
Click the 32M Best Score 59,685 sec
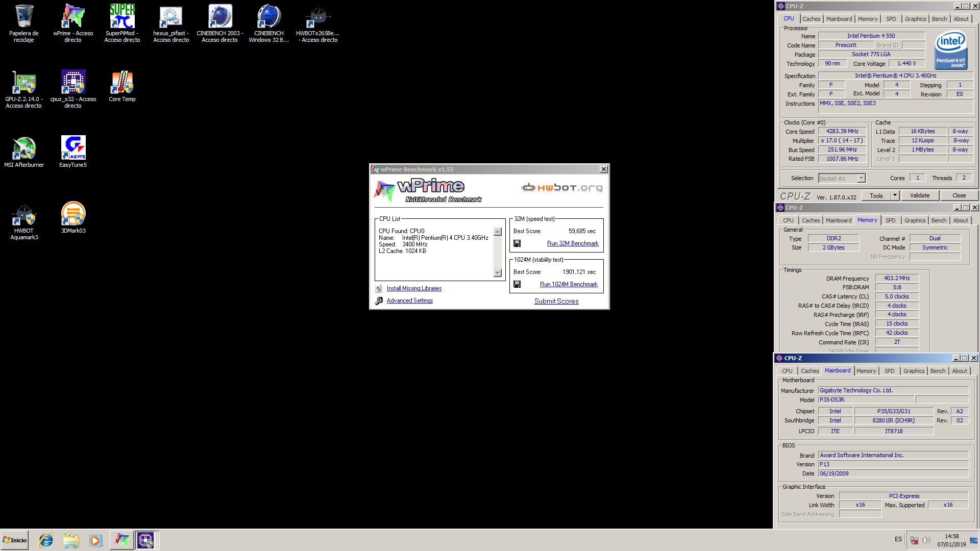click(582, 231)
